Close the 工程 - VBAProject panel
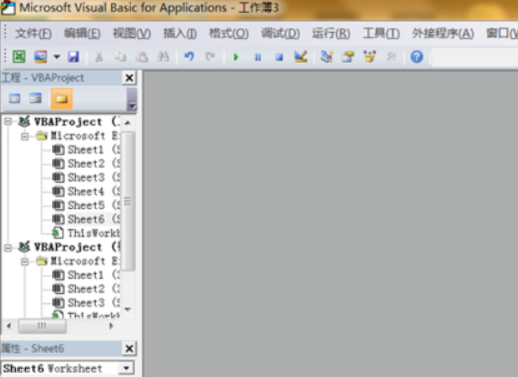The image size is (518, 377). pyautogui.click(x=129, y=78)
